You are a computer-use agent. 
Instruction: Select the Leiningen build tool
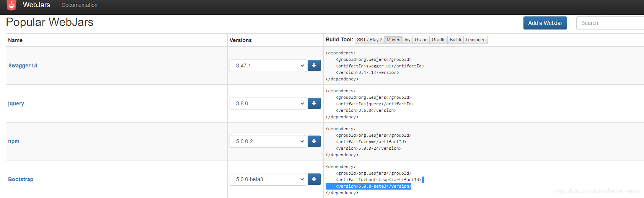(476, 40)
